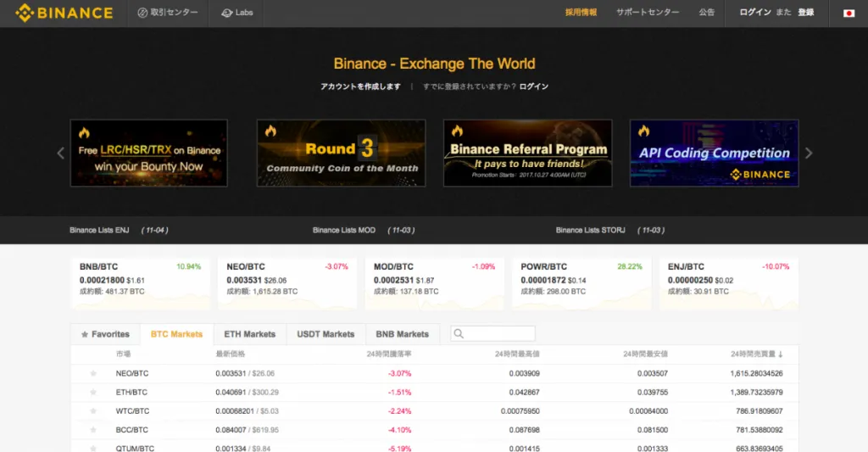Click 登録 in the top header
This screenshot has width=868, height=452.
click(x=805, y=12)
